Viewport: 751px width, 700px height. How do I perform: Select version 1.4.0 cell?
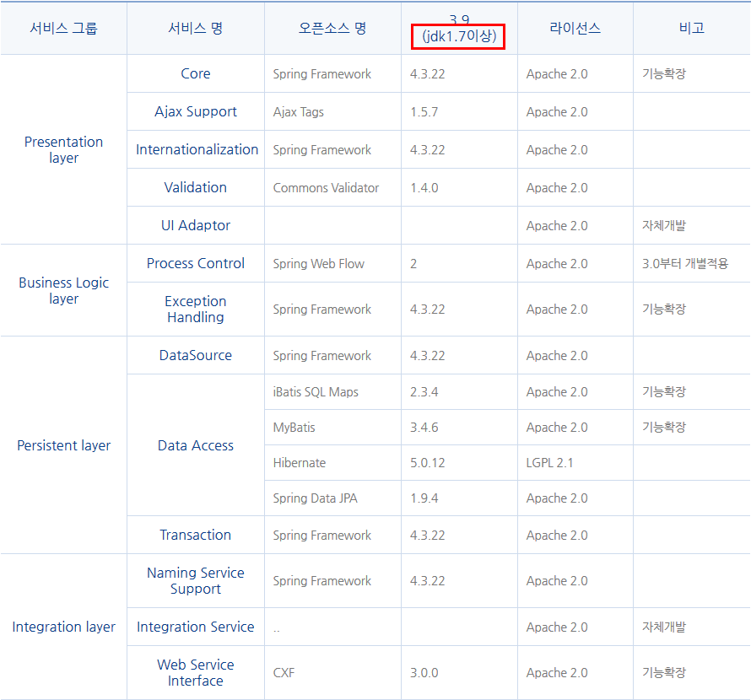tap(459, 187)
